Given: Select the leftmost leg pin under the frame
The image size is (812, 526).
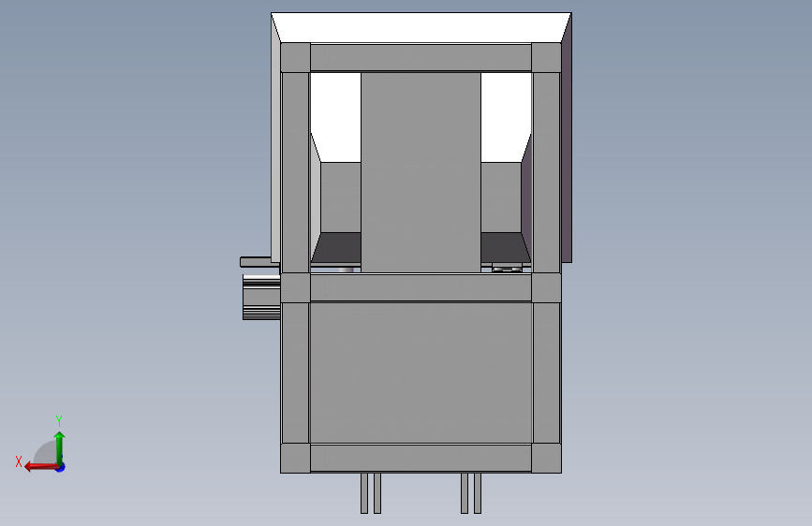Looking at the screenshot, I should point(364,493).
